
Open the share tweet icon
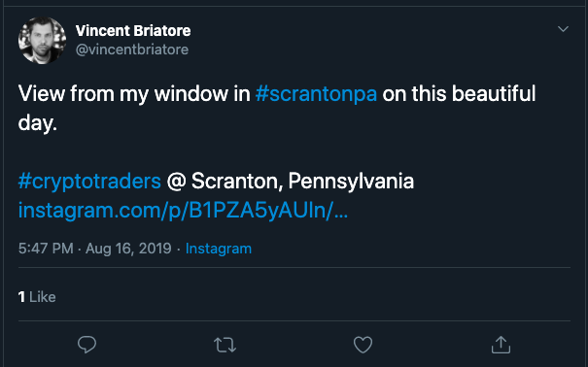(501, 345)
